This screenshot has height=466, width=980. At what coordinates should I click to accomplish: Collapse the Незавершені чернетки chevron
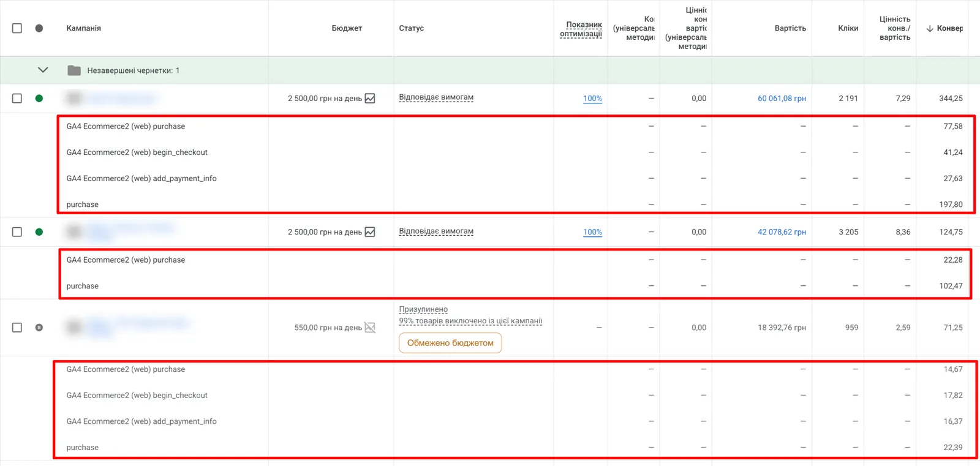[43, 70]
